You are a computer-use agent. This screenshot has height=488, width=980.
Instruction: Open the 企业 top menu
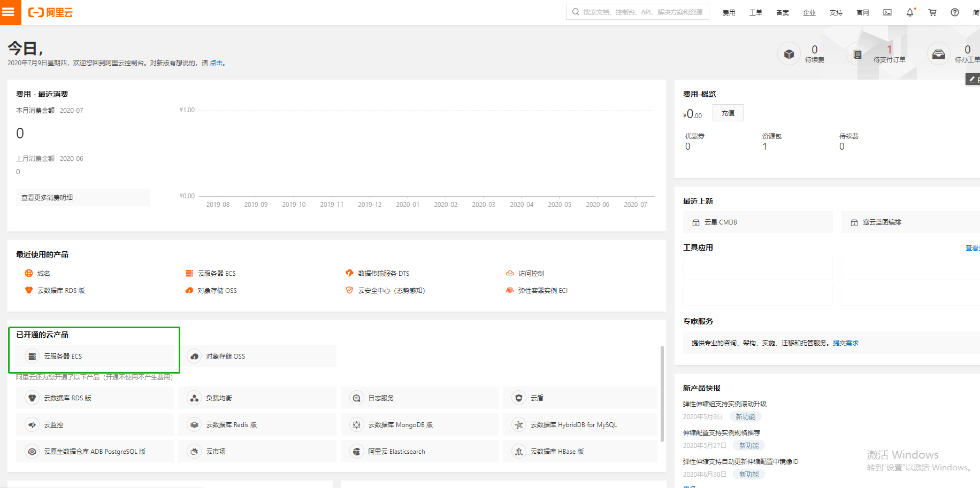click(x=809, y=12)
